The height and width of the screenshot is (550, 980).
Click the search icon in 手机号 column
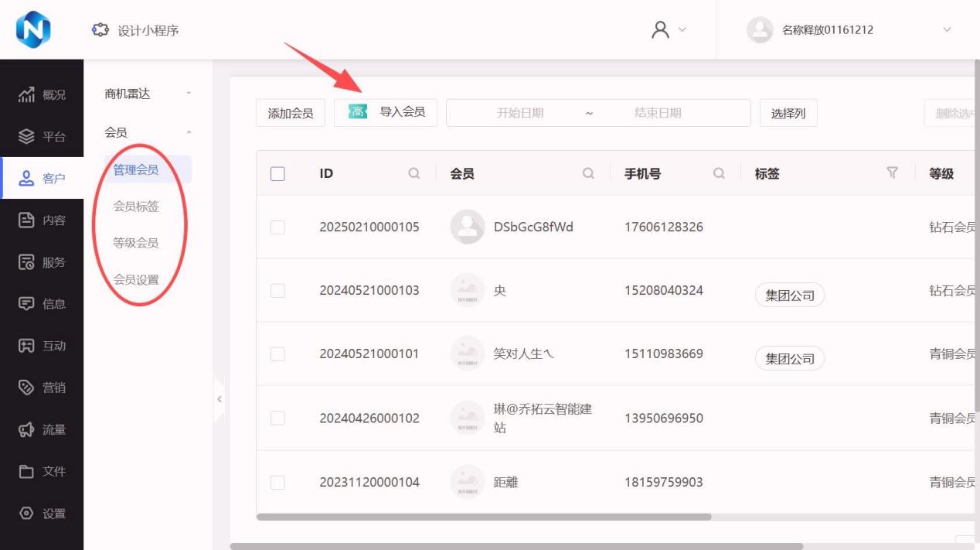pos(719,173)
